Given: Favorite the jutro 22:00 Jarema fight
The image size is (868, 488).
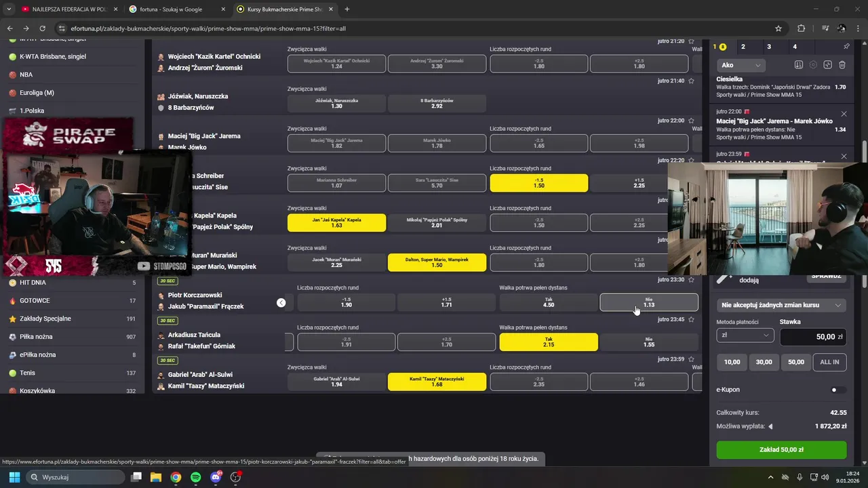Looking at the screenshot, I should click(691, 121).
